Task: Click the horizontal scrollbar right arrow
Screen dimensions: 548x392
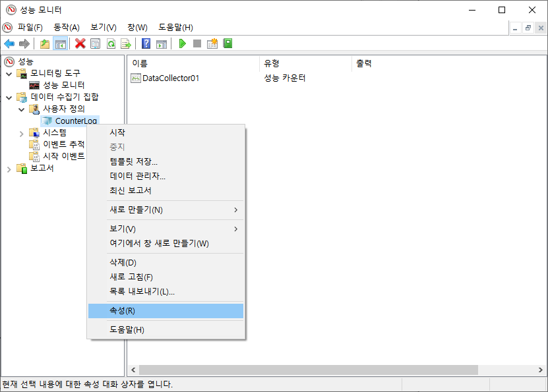Action: (x=540, y=370)
